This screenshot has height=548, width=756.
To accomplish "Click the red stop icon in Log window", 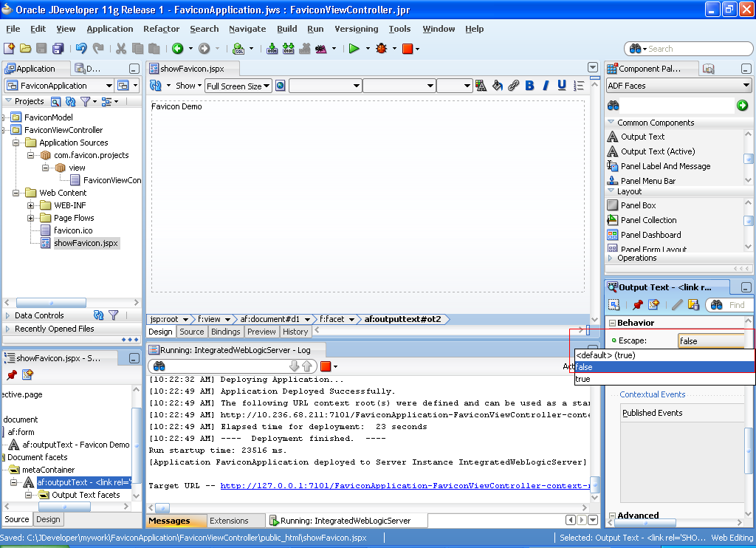I will point(326,366).
